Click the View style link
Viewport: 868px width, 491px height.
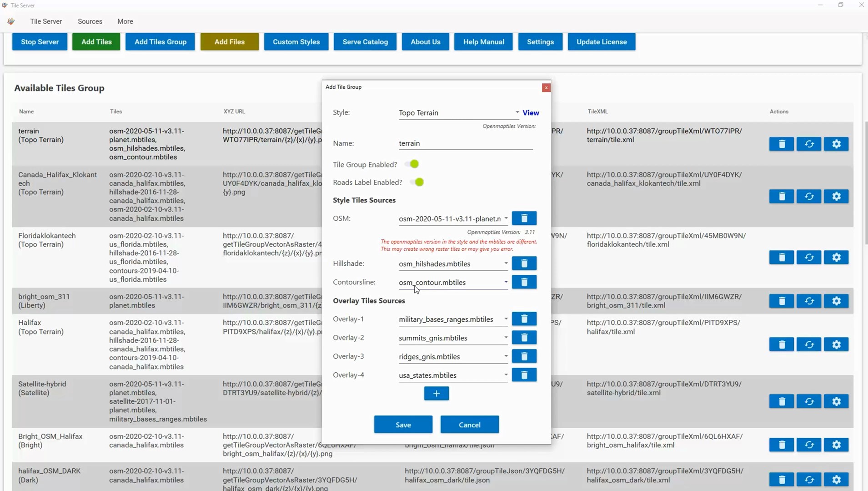point(531,113)
